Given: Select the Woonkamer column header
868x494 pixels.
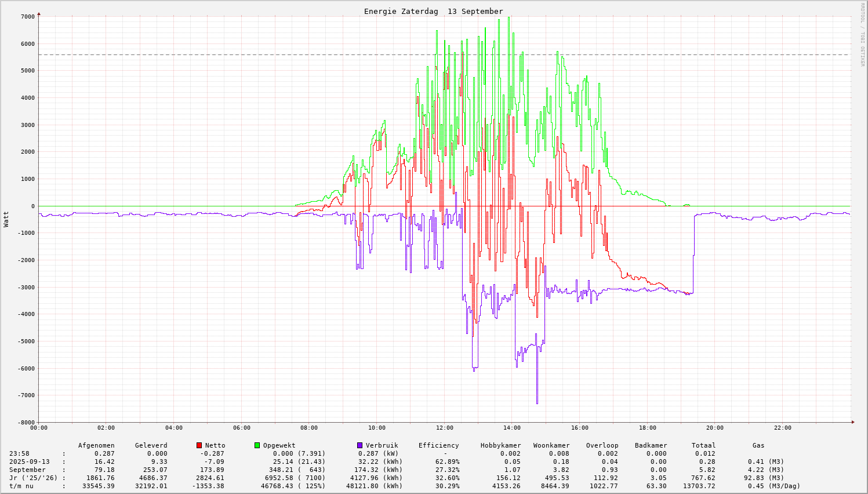Looking at the screenshot, I should coord(551,445).
